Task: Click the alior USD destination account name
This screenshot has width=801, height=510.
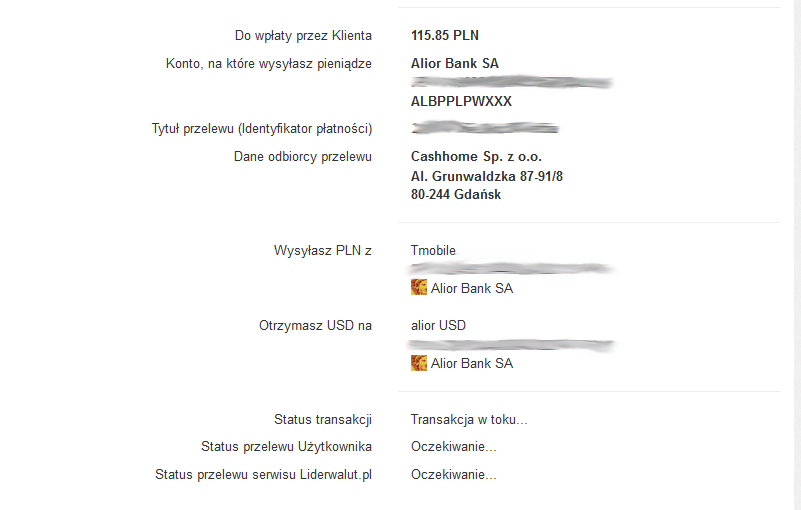Action: pyautogui.click(x=438, y=326)
